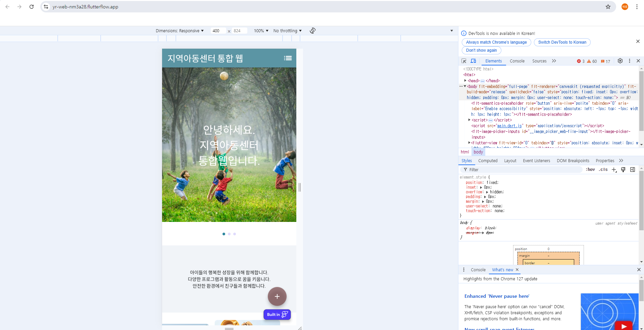Open the hamburger menu in the app header
Screen dimensions: 644x330
pos(288,58)
